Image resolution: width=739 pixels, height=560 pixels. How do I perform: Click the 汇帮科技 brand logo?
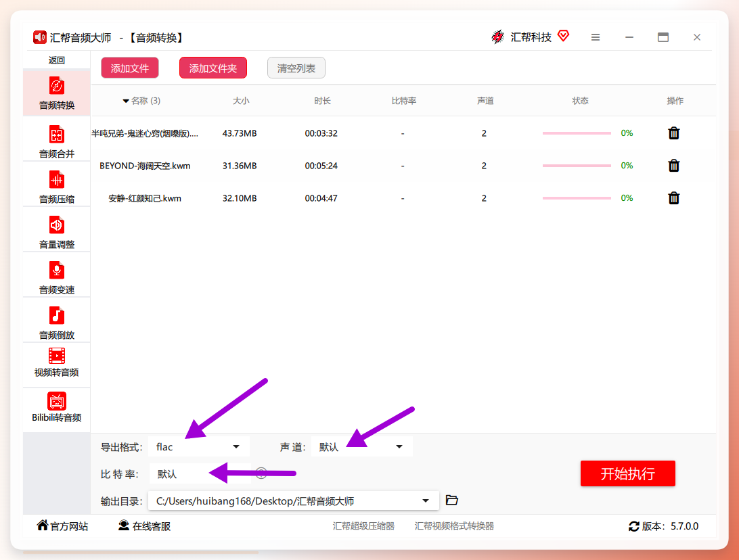point(497,37)
